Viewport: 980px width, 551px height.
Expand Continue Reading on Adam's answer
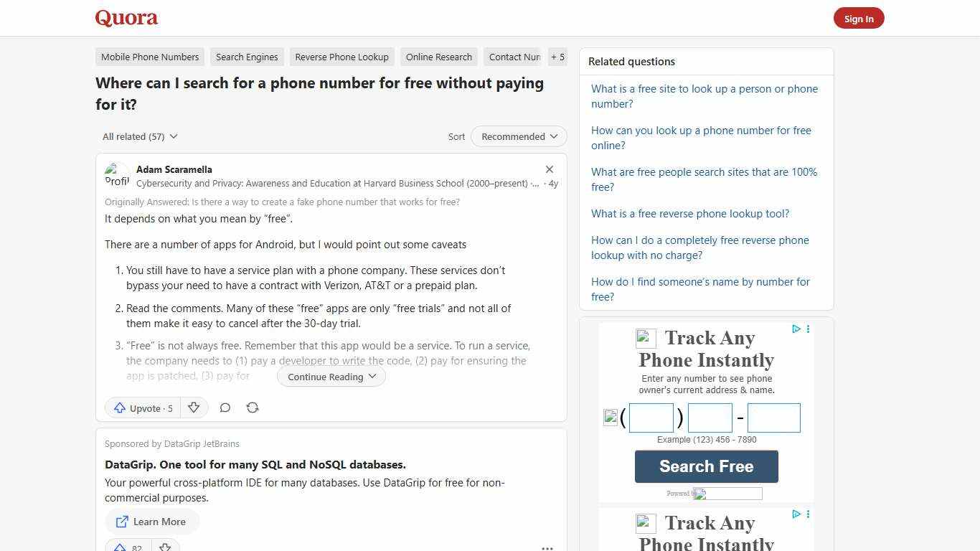[x=331, y=376]
